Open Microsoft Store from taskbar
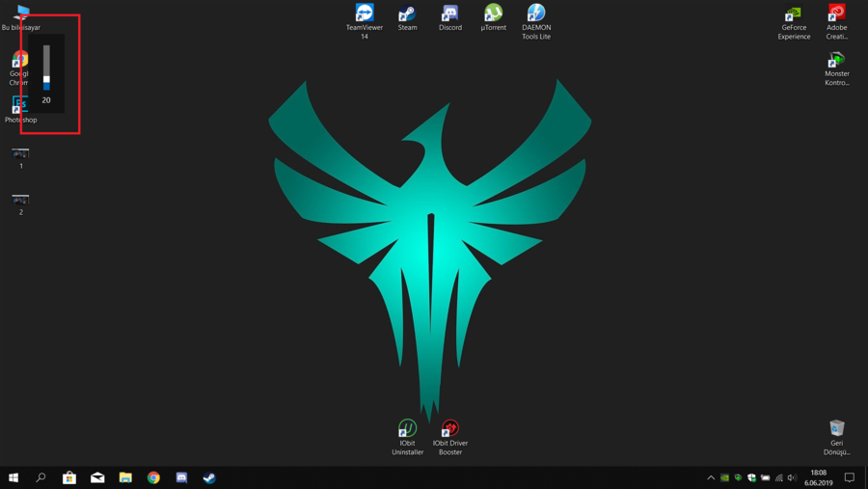The width and height of the screenshot is (868, 489). (x=69, y=477)
